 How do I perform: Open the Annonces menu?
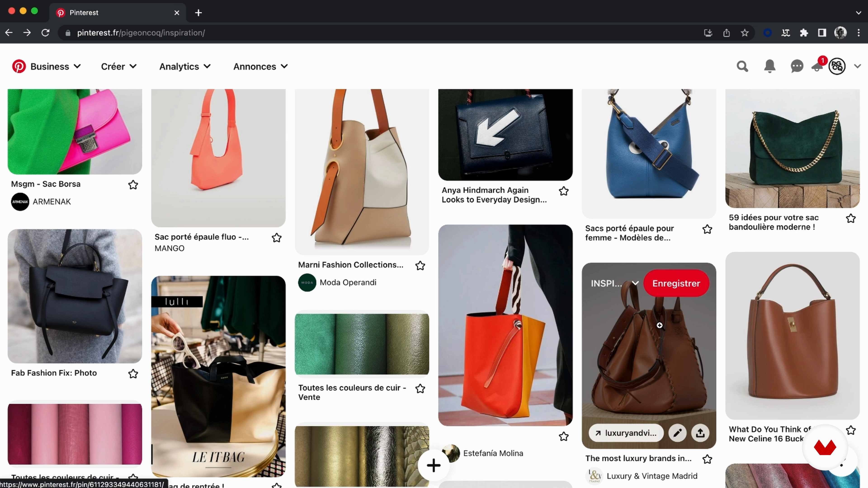click(260, 66)
